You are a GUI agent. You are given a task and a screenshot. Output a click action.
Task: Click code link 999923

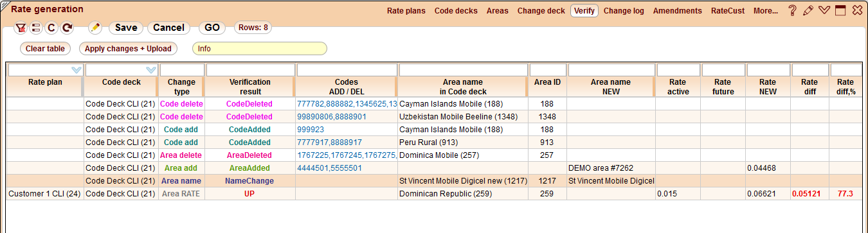[x=311, y=129]
